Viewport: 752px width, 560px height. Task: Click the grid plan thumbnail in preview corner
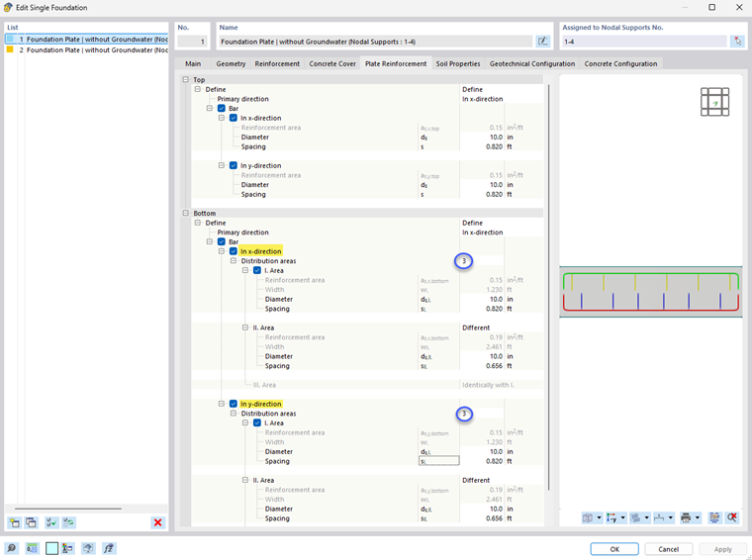[x=714, y=102]
